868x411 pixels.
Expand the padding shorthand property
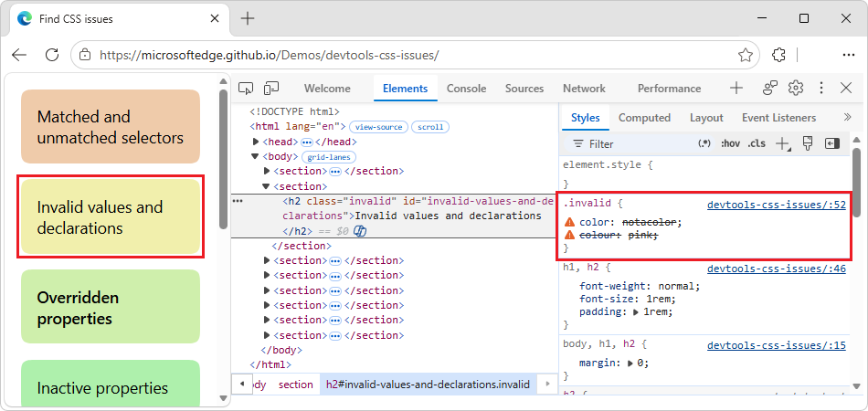pyautogui.click(x=634, y=312)
